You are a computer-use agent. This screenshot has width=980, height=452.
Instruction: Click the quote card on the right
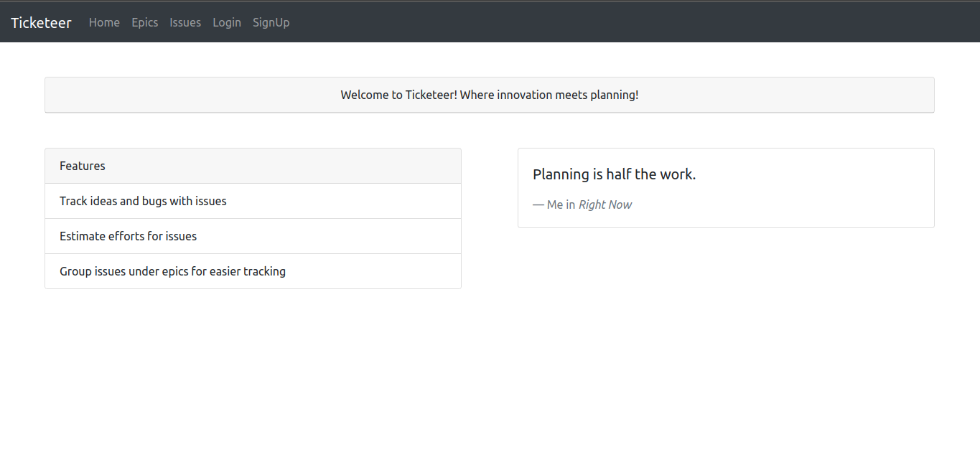pos(726,187)
